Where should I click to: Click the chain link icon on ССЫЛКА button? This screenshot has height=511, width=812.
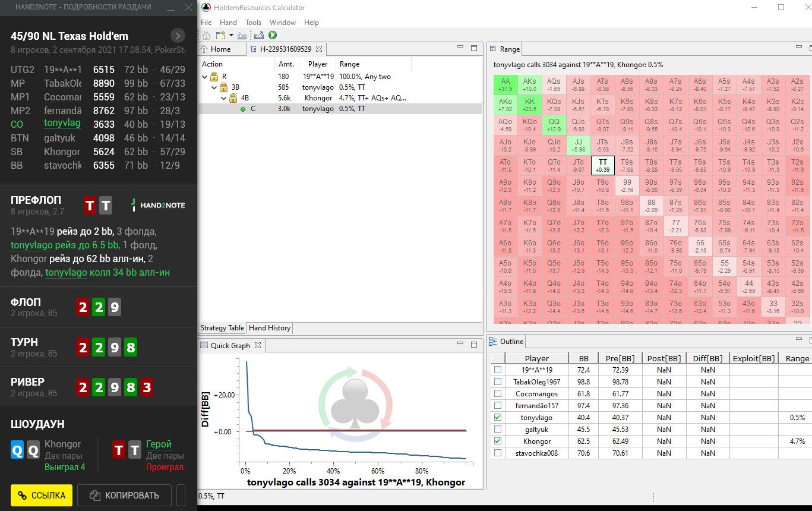pos(23,496)
